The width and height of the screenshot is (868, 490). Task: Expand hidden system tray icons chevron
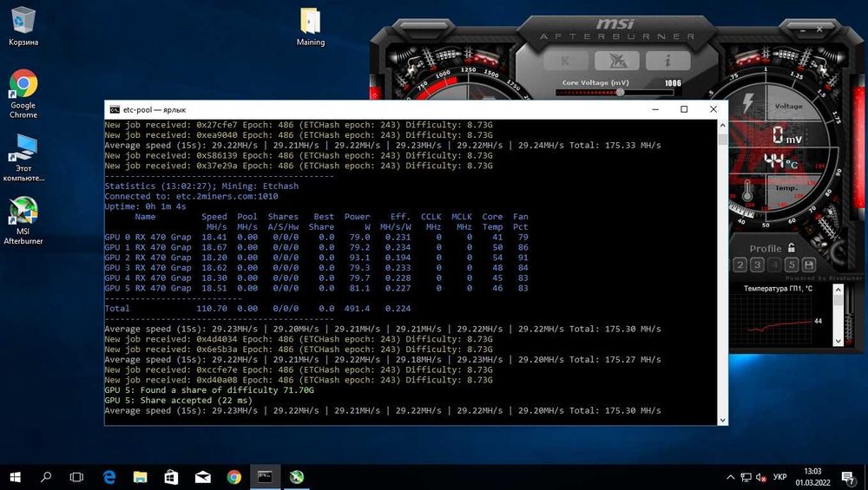click(730, 477)
